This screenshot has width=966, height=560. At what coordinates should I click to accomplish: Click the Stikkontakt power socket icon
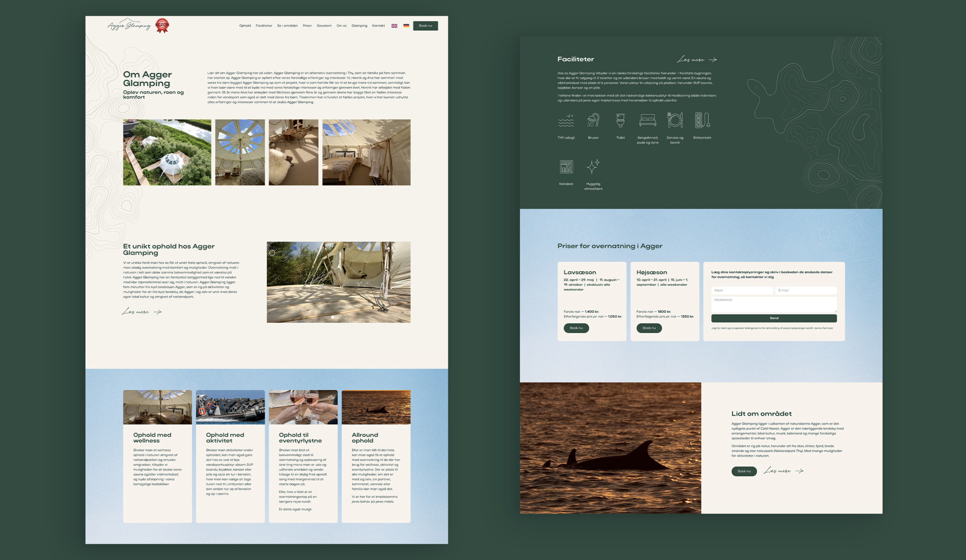[x=702, y=120]
